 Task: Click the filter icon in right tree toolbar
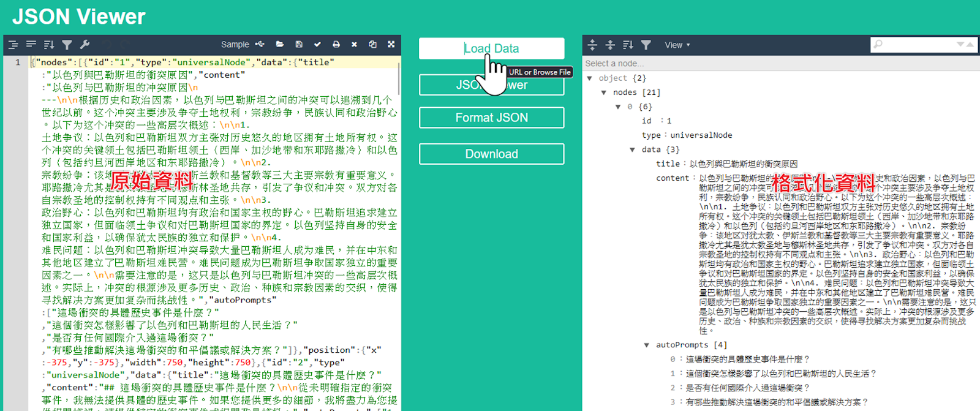pyautogui.click(x=646, y=45)
